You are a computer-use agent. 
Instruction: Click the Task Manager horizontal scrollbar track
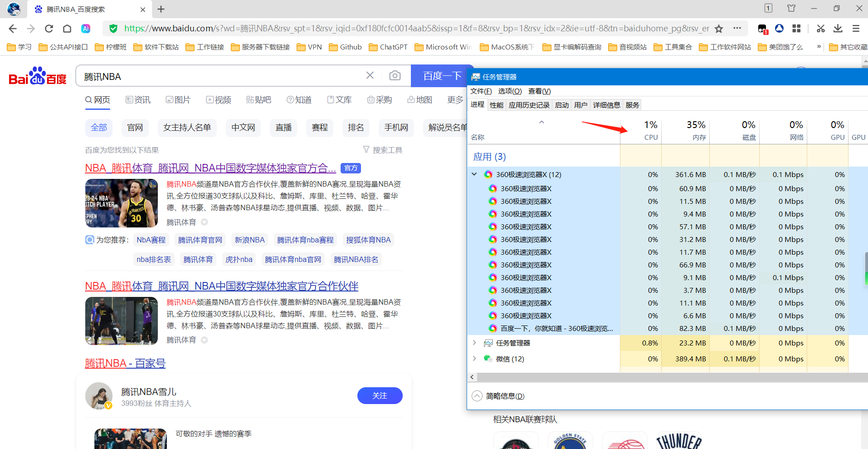[x=671, y=377]
